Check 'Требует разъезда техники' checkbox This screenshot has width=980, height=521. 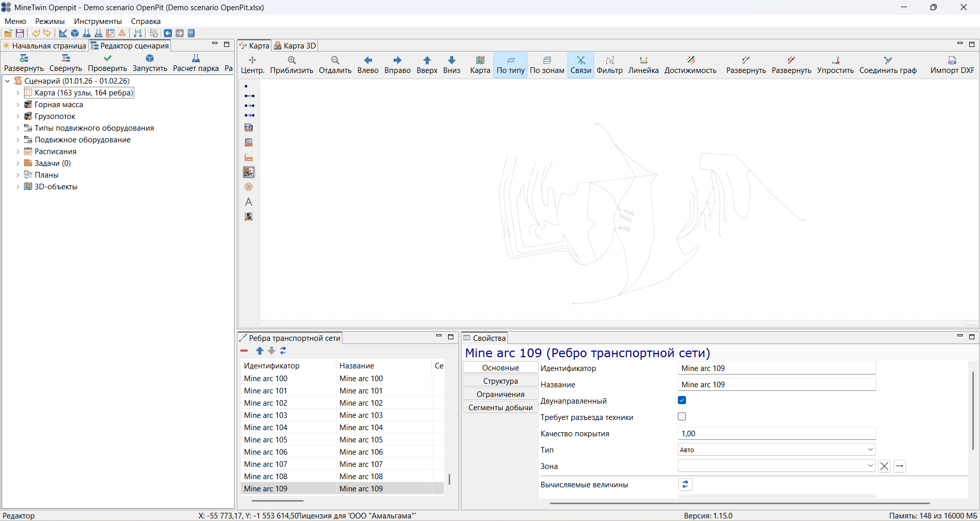[682, 417]
